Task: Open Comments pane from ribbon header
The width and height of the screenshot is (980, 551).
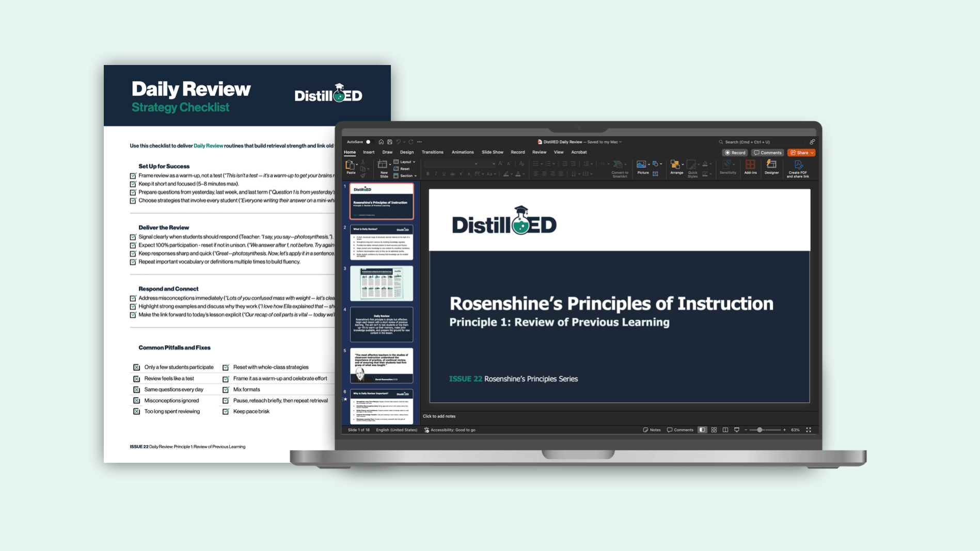Action: point(768,153)
